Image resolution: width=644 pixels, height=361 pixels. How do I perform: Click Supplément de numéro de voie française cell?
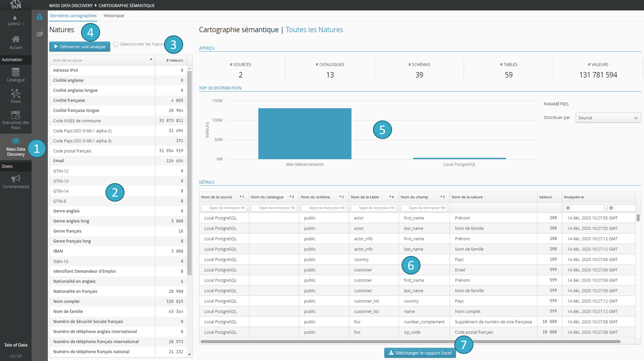point(493,322)
